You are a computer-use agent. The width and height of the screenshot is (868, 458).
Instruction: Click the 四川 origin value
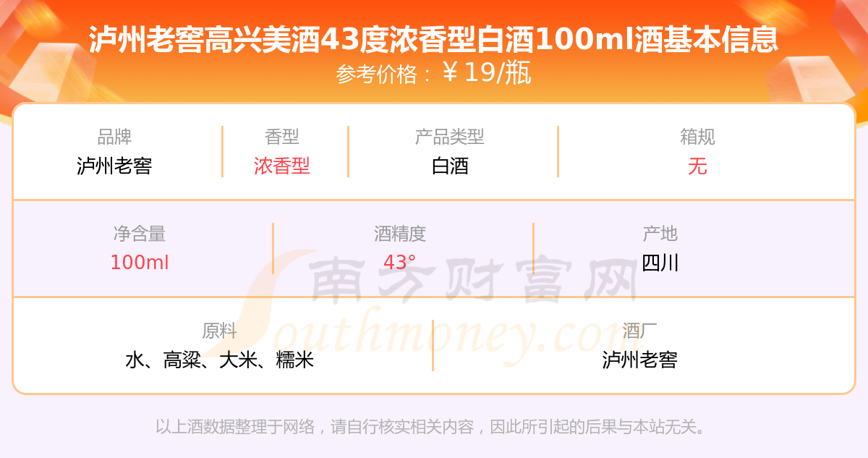pyautogui.click(x=660, y=263)
